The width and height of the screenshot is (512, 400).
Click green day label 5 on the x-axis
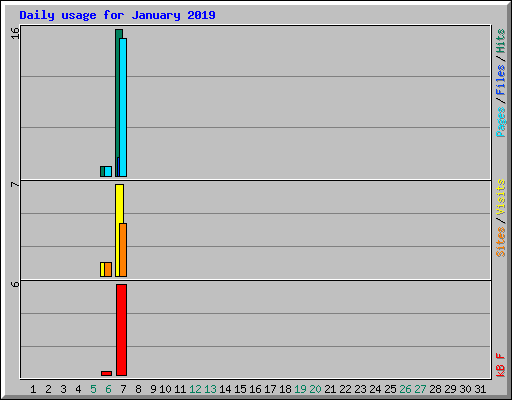point(93,389)
